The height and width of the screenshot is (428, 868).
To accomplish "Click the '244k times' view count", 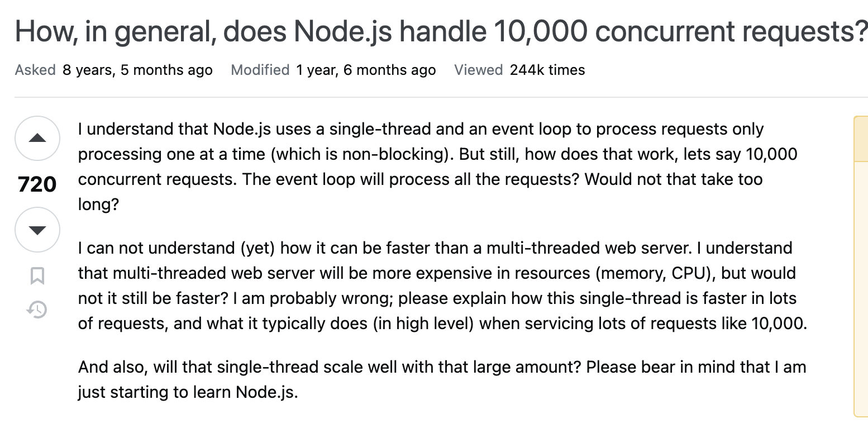I will [x=547, y=70].
